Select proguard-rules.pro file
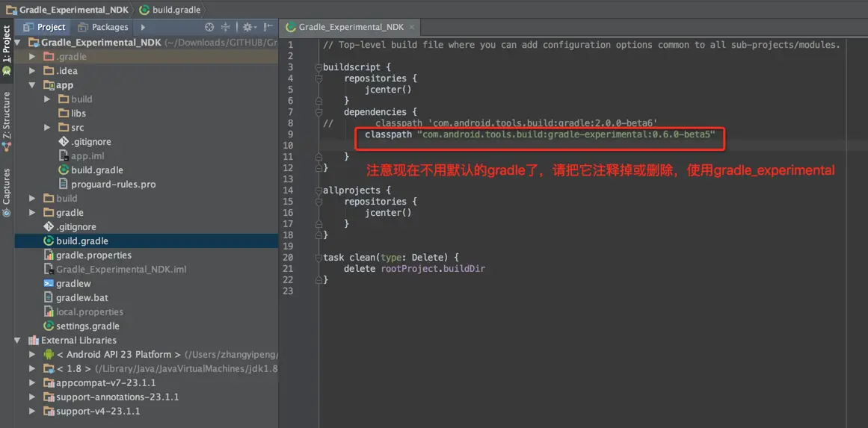 click(114, 184)
